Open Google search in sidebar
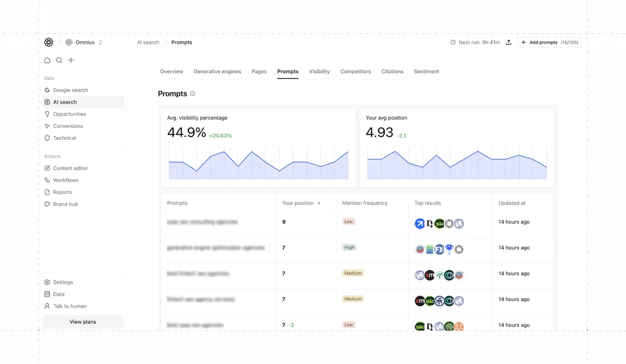Image resolution: width=626 pixels, height=364 pixels. [x=70, y=90]
